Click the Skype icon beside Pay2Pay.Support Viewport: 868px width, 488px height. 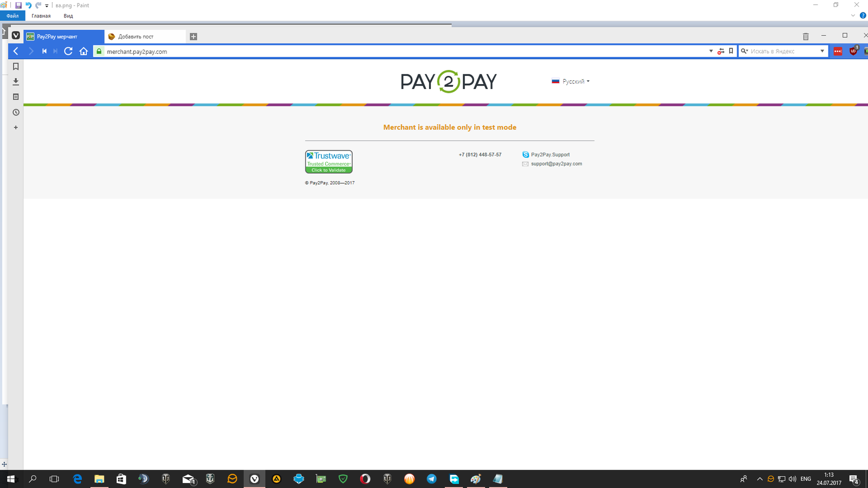(525, 155)
